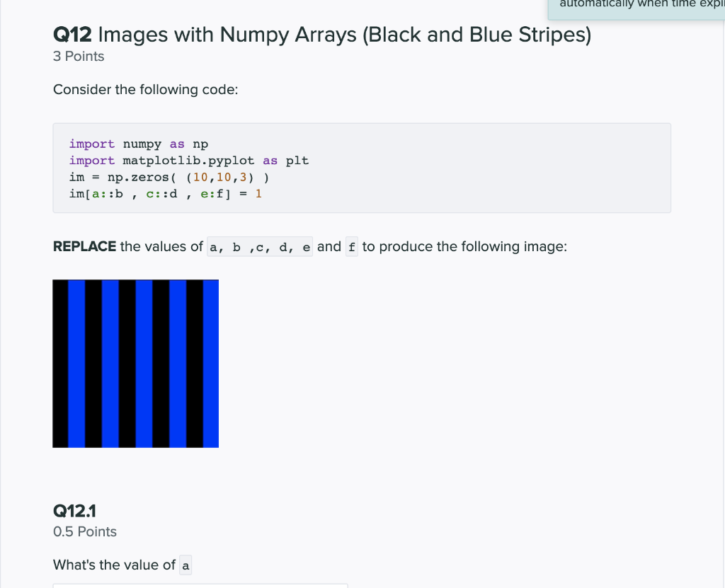Click the bold REPLACE word
The width and height of the screenshot is (725, 588).
click(x=84, y=246)
